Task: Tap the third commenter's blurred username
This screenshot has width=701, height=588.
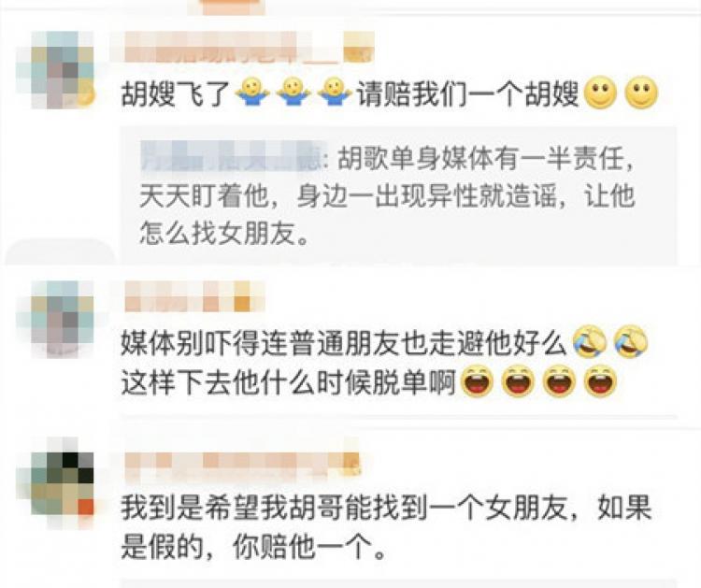Action: pos(242,465)
